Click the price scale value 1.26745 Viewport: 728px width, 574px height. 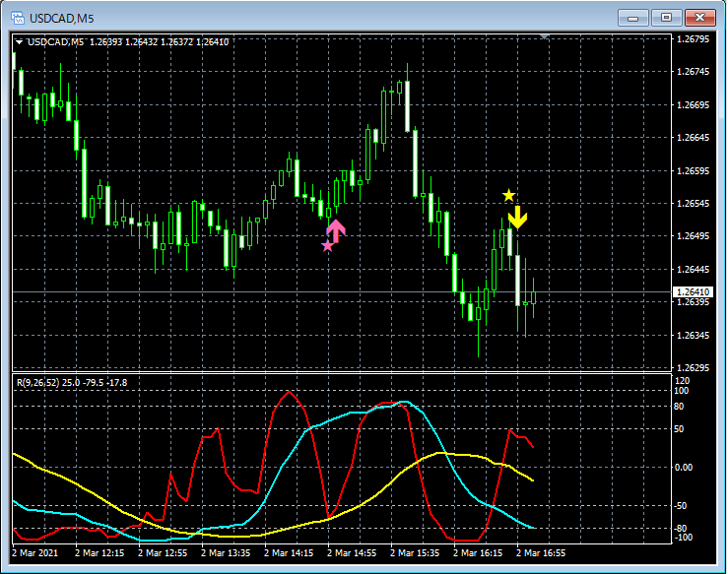tap(694, 72)
